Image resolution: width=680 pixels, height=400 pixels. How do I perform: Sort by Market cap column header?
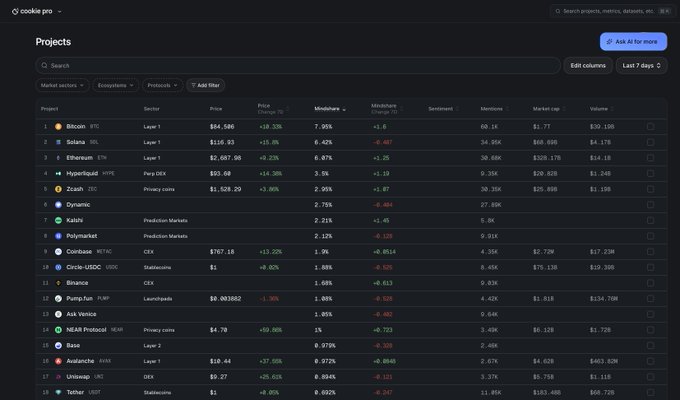(549, 109)
